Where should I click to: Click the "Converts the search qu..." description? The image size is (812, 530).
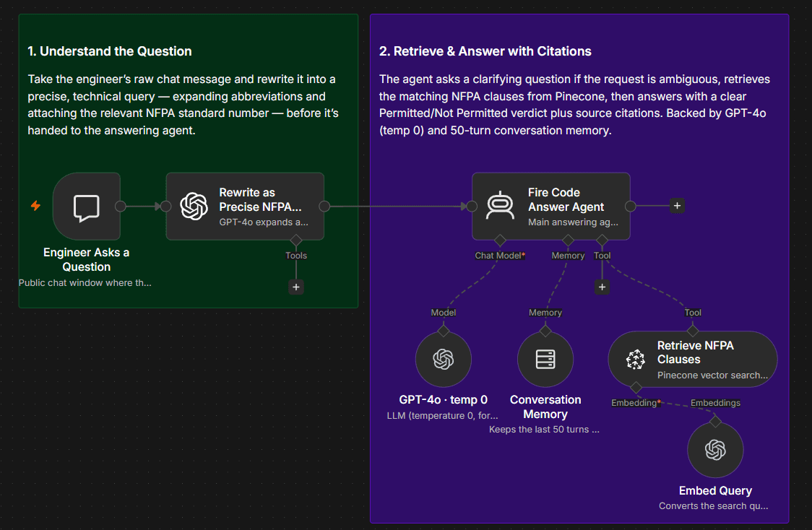(714, 505)
